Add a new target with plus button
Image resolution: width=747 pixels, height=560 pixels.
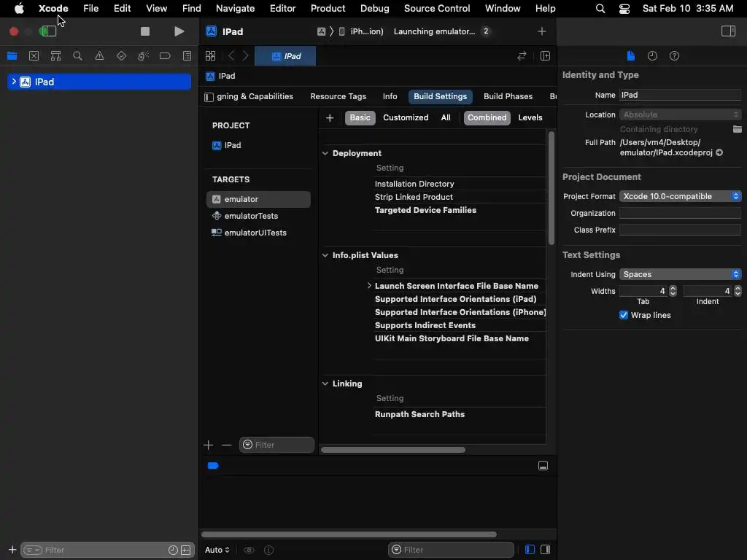tap(208, 445)
